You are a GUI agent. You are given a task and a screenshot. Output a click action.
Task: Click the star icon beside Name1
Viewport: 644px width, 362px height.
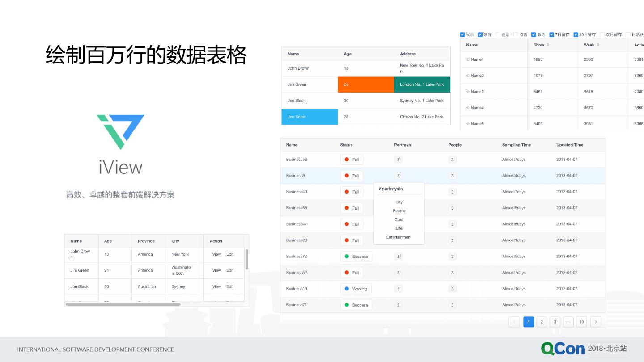[468, 59]
